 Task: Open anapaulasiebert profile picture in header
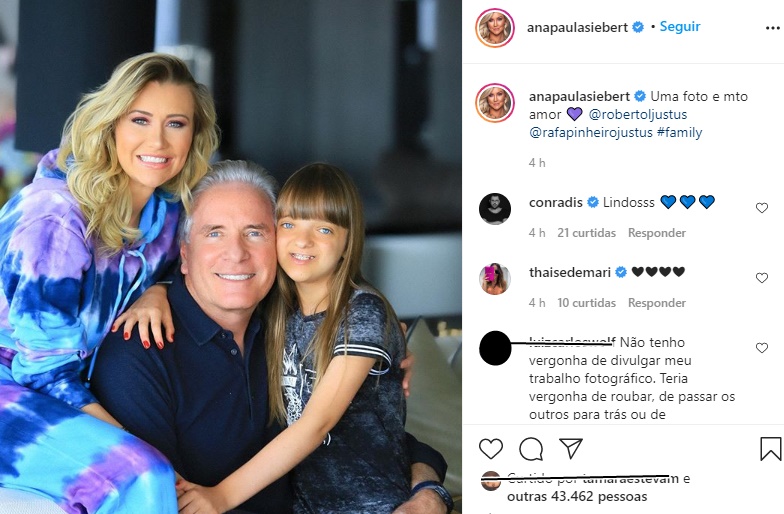[x=494, y=28]
